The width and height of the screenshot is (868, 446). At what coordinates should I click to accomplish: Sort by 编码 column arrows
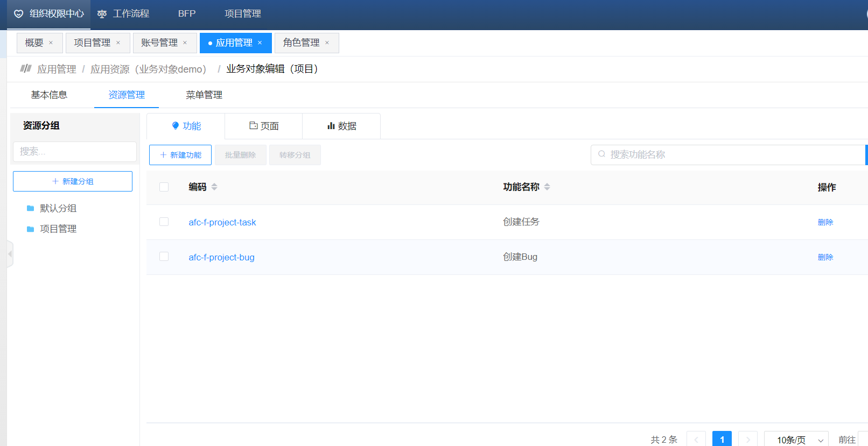pyautogui.click(x=214, y=187)
